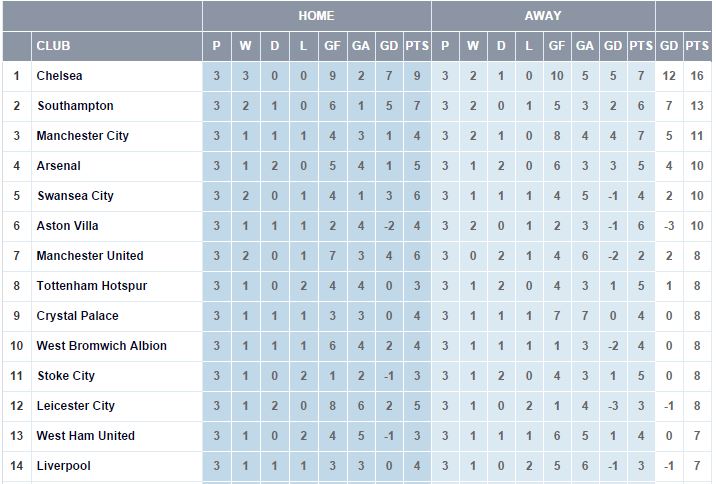Click the overall GD column header
Image resolution: width=716 pixels, height=484 pixels.
click(x=669, y=46)
